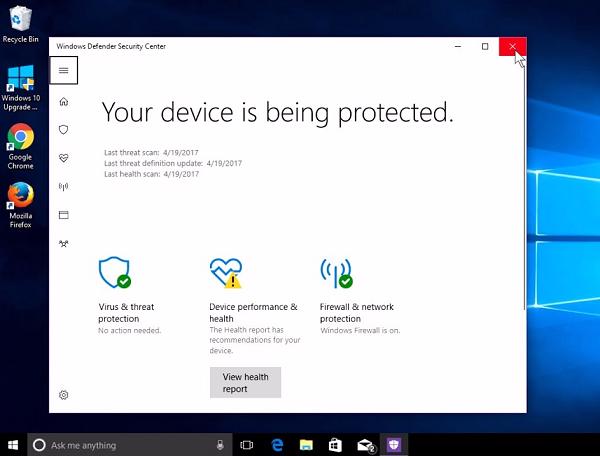This screenshot has width=600, height=456.
Task: Launch Microsoft Edge from taskbar
Action: pos(277,445)
